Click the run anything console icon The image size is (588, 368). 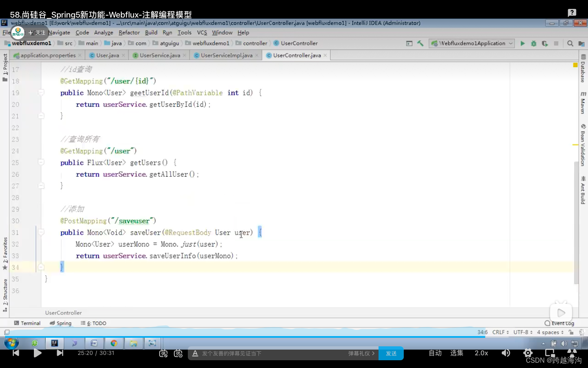click(x=409, y=43)
